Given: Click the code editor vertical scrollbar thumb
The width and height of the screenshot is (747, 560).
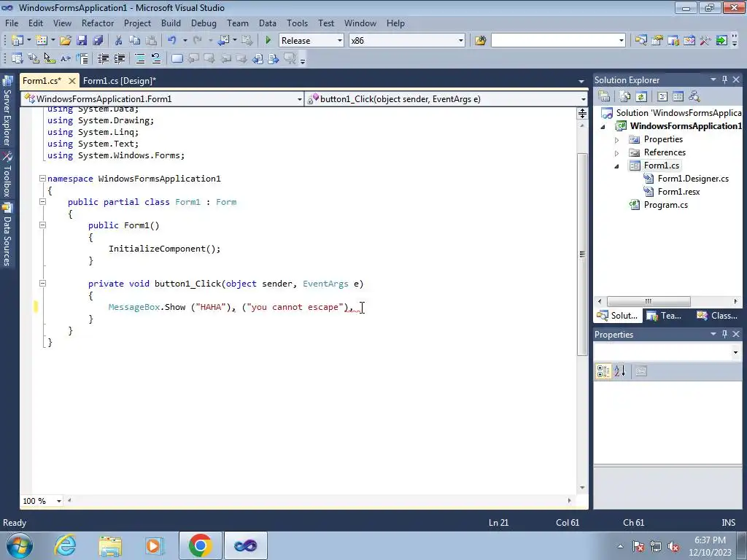Looking at the screenshot, I should pos(582,254).
